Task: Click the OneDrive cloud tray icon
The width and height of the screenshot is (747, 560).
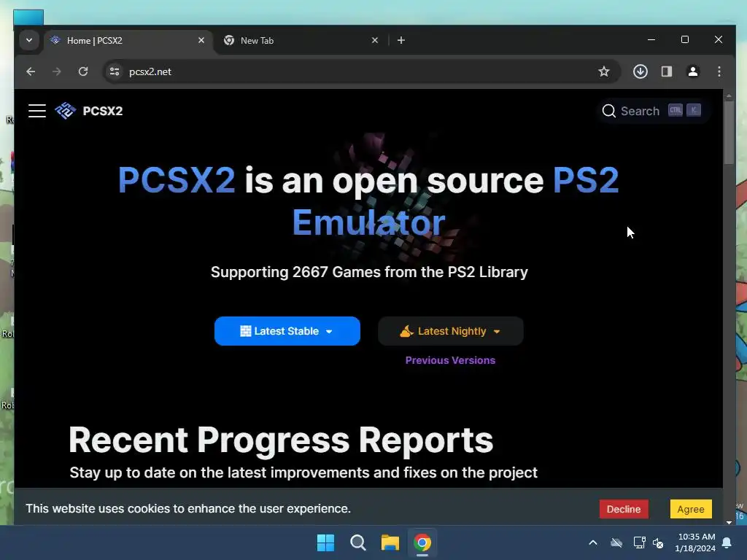Action: (x=616, y=542)
